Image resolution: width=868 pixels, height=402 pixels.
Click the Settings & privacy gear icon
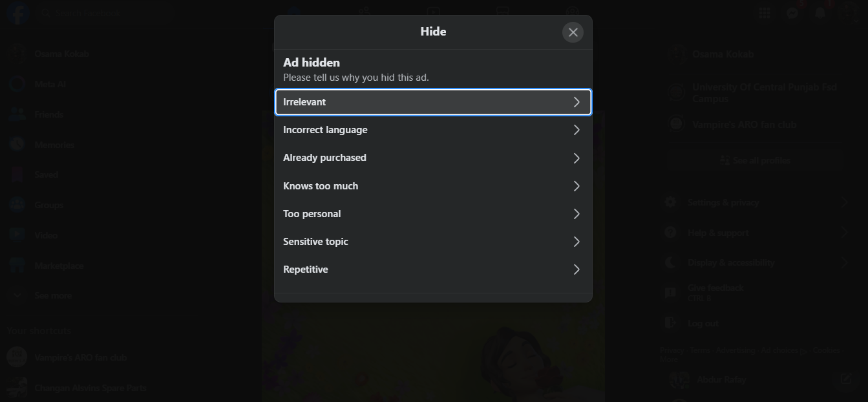click(671, 202)
